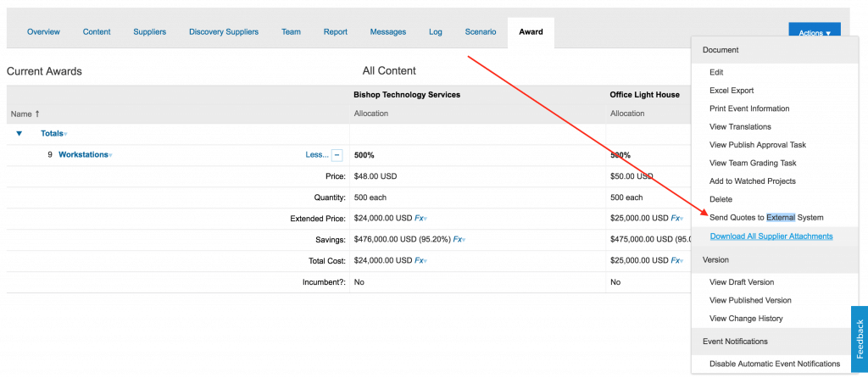Choose View Published Version
This screenshot has height=378, width=868.
click(x=751, y=301)
